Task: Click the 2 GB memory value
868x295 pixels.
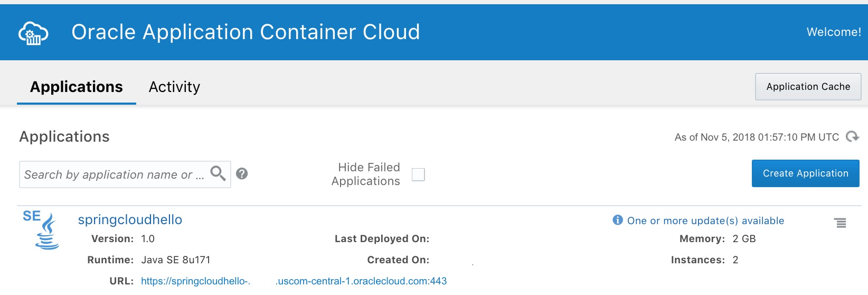Action: tap(744, 239)
